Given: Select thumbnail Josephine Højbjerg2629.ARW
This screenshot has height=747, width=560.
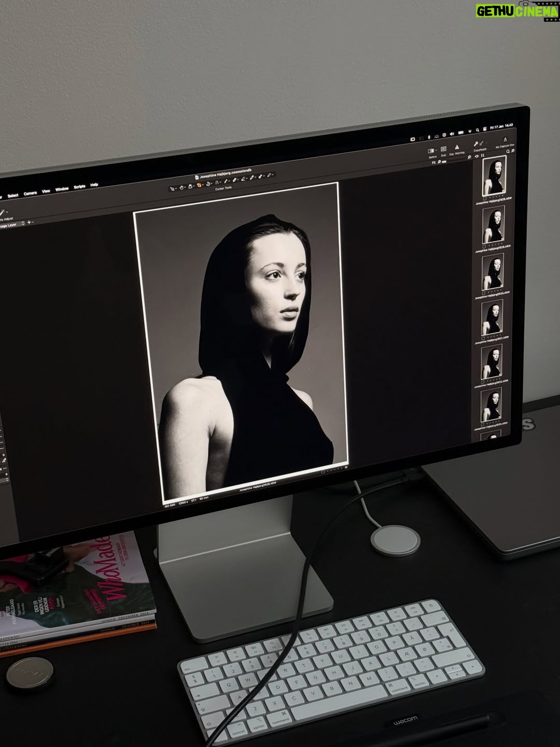Looking at the screenshot, I should tap(494, 226).
